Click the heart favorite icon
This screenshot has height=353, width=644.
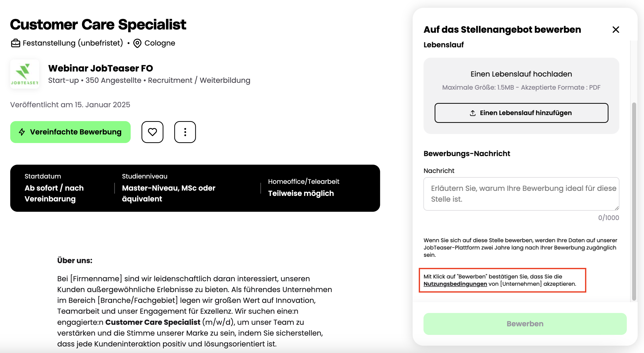point(152,132)
